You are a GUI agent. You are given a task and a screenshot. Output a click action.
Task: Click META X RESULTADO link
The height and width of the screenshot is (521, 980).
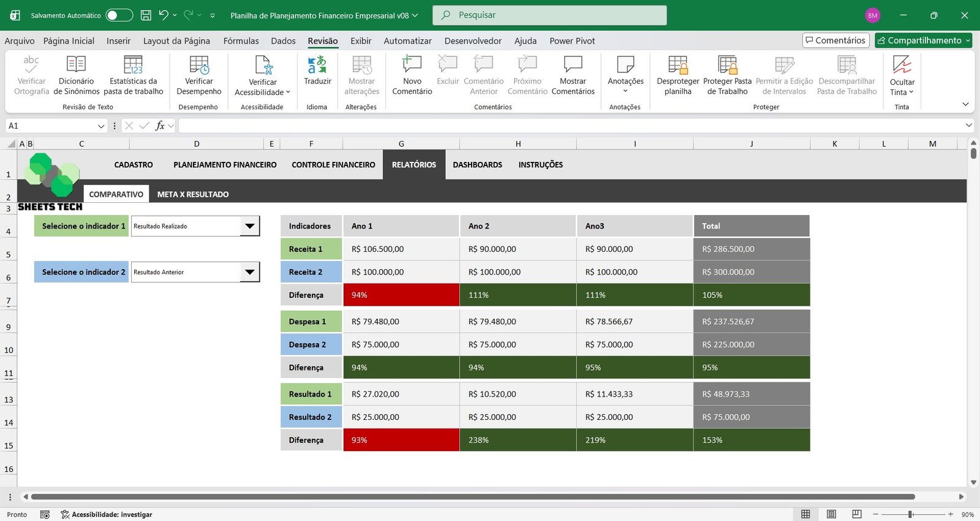click(193, 194)
